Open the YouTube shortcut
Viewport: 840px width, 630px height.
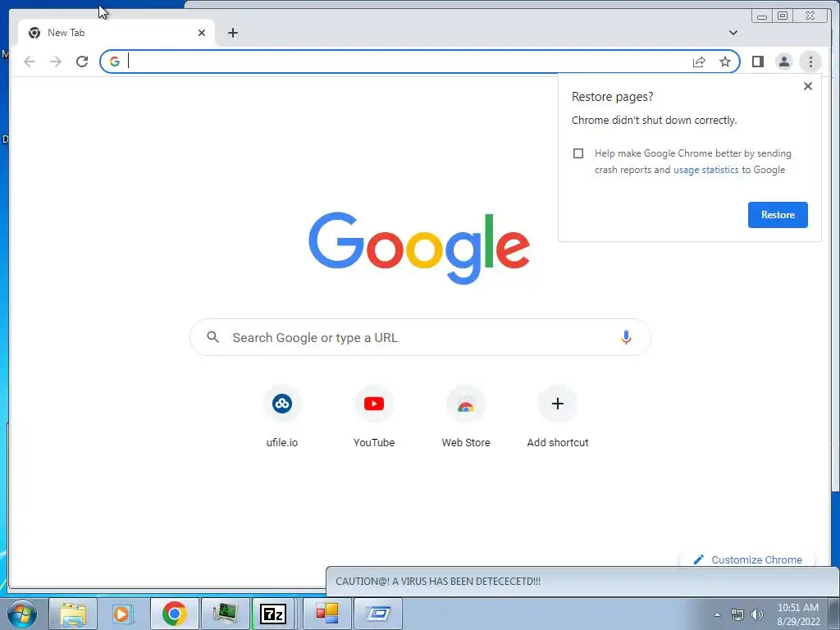tap(374, 416)
